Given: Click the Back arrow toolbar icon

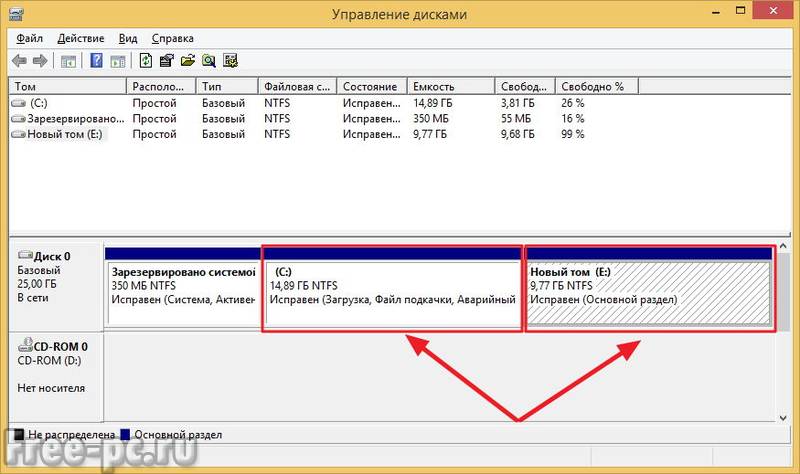Looking at the screenshot, I should pyautogui.click(x=19, y=61).
